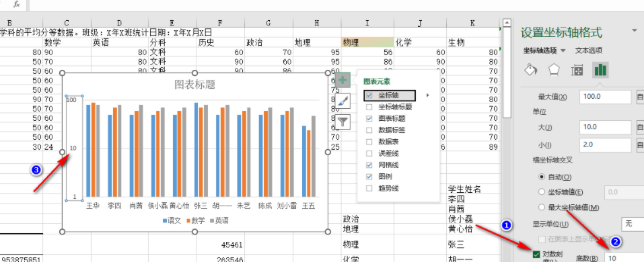Click the 学生姓名 cell
The width and height of the screenshot is (644, 262).
[x=472, y=189]
